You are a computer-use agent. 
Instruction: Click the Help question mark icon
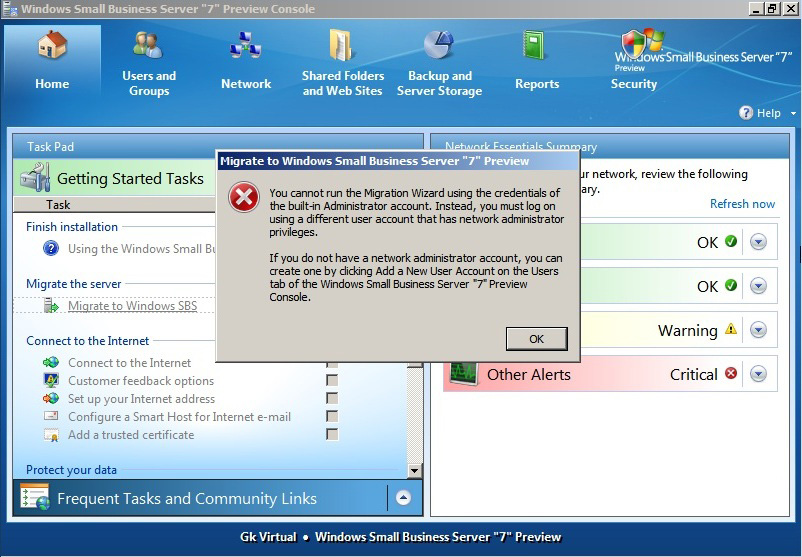coord(746,113)
